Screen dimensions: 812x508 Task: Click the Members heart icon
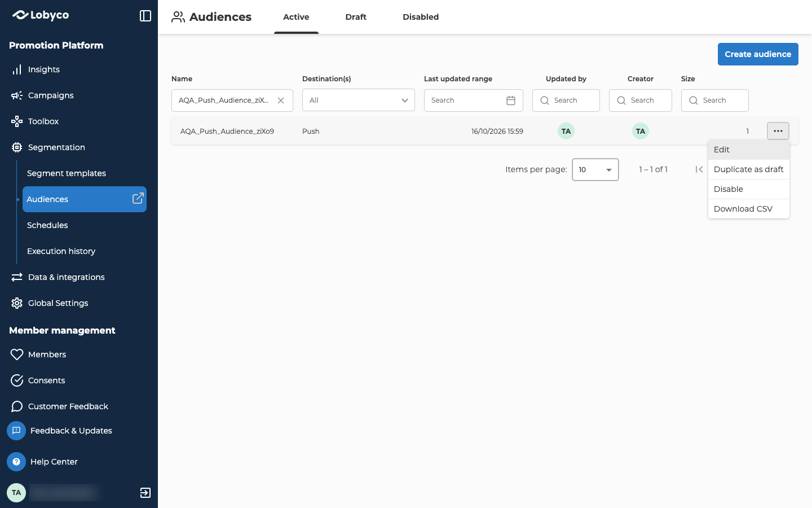pos(17,354)
